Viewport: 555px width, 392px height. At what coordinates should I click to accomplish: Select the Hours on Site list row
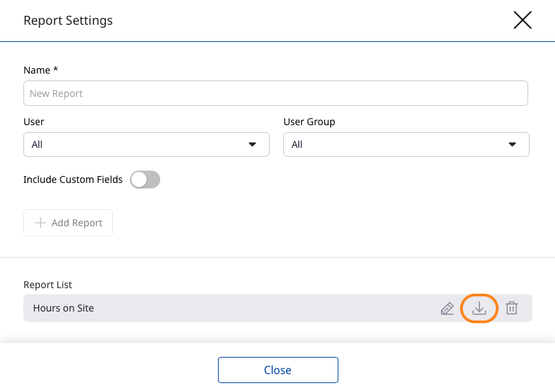pyautogui.click(x=206, y=309)
